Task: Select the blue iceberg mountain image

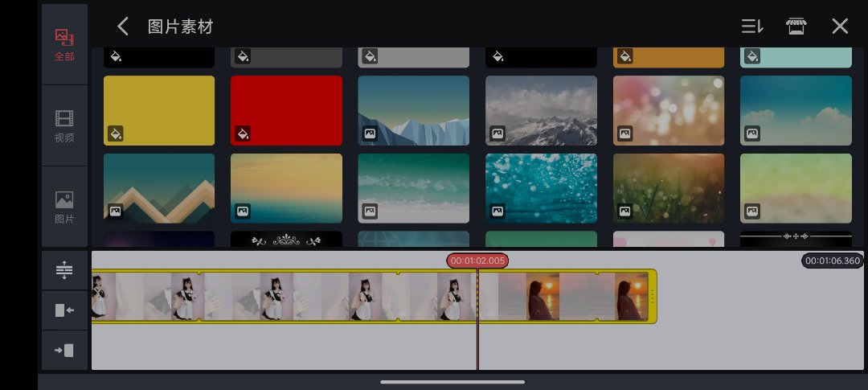Action: (413, 110)
